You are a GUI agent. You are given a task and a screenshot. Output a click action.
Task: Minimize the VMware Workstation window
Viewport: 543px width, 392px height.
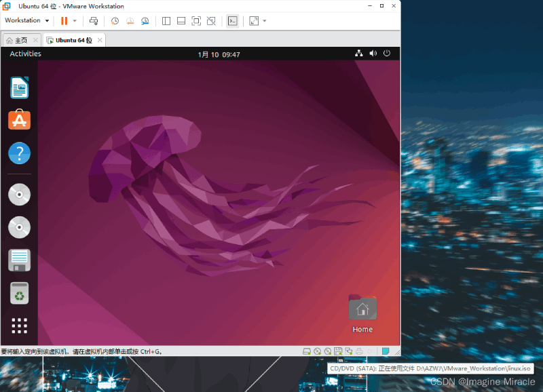coord(370,6)
